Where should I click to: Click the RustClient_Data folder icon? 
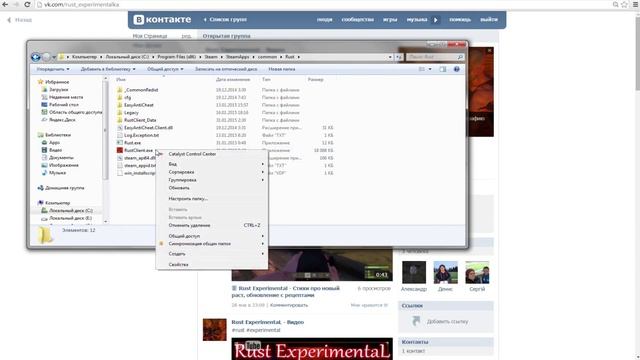pyautogui.click(x=120, y=120)
